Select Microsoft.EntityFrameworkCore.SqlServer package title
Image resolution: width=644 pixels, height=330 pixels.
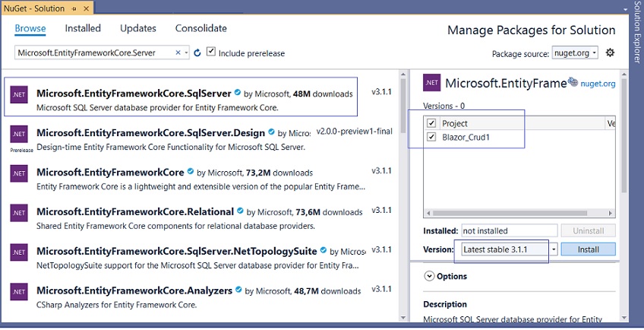point(134,94)
